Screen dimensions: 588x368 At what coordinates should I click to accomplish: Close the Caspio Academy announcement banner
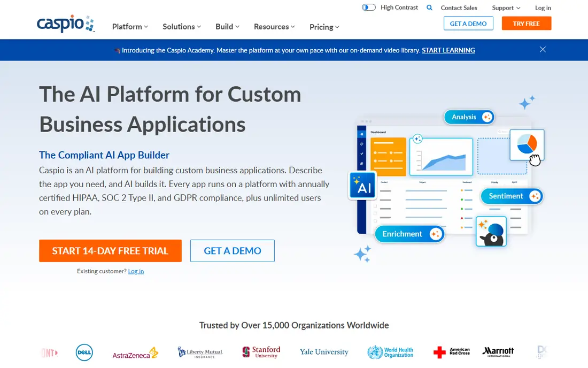point(543,50)
